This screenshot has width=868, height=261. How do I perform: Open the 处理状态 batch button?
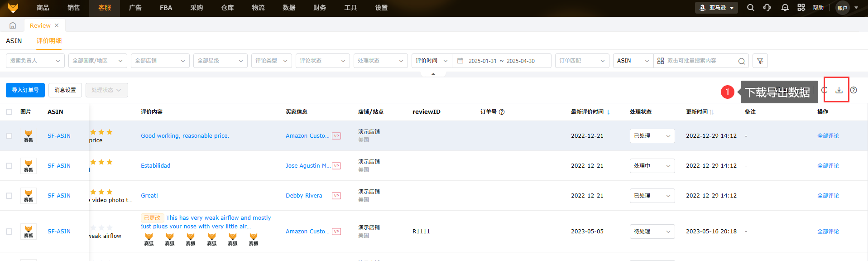coord(106,90)
